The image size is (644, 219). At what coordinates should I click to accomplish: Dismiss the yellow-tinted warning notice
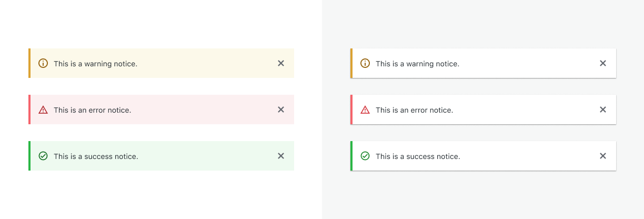tap(281, 63)
